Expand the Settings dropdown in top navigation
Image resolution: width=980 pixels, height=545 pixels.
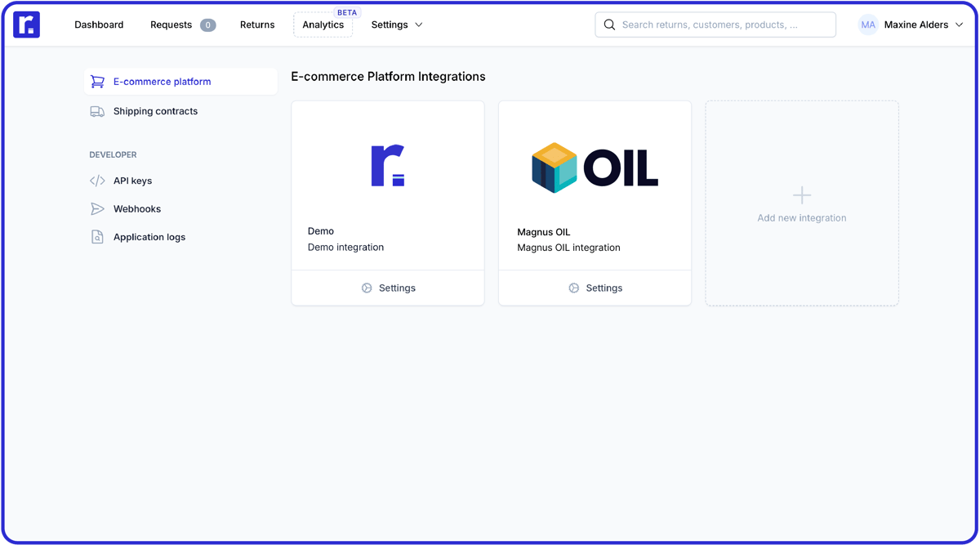[397, 25]
